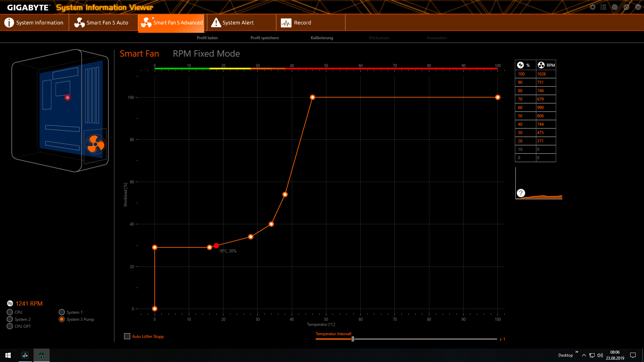Screen dimensions: 644x362
Task: Click Profil laden button
Action: [207, 38]
